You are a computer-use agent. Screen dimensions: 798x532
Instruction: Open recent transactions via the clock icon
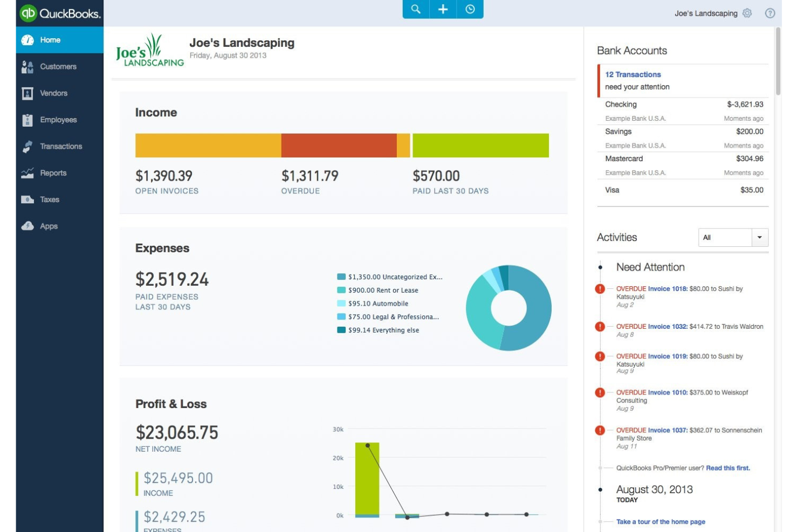coord(469,9)
